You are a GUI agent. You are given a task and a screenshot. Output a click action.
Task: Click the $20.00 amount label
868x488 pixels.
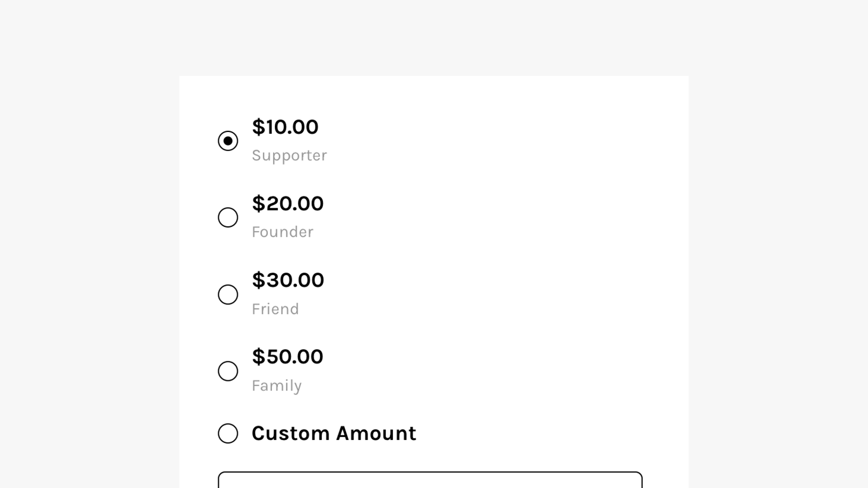click(x=288, y=204)
